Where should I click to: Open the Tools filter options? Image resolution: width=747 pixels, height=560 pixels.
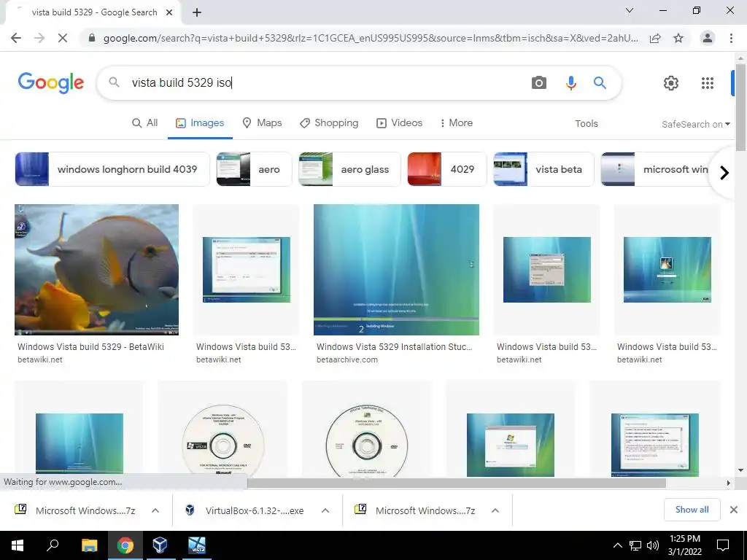point(586,124)
